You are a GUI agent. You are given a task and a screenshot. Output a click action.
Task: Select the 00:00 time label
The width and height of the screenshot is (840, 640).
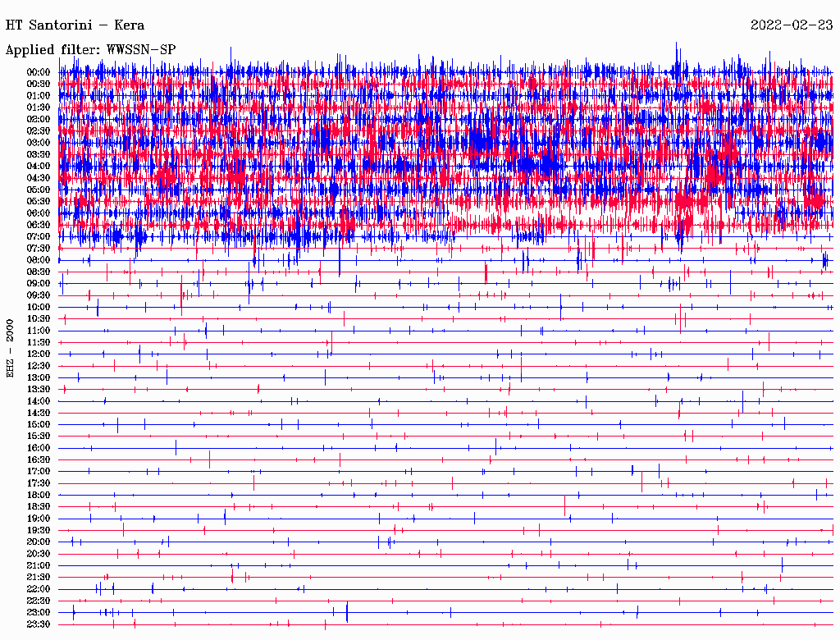[x=39, y=72]
